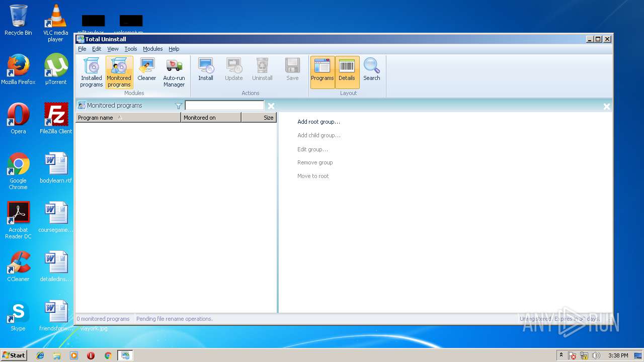Open Opera desktop shortcut

click(18, 119)
